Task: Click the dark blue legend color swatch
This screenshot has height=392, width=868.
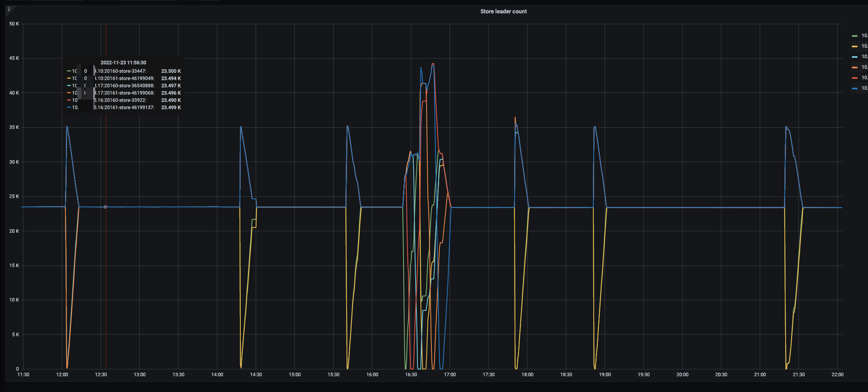Action: (x=855, y=89)
